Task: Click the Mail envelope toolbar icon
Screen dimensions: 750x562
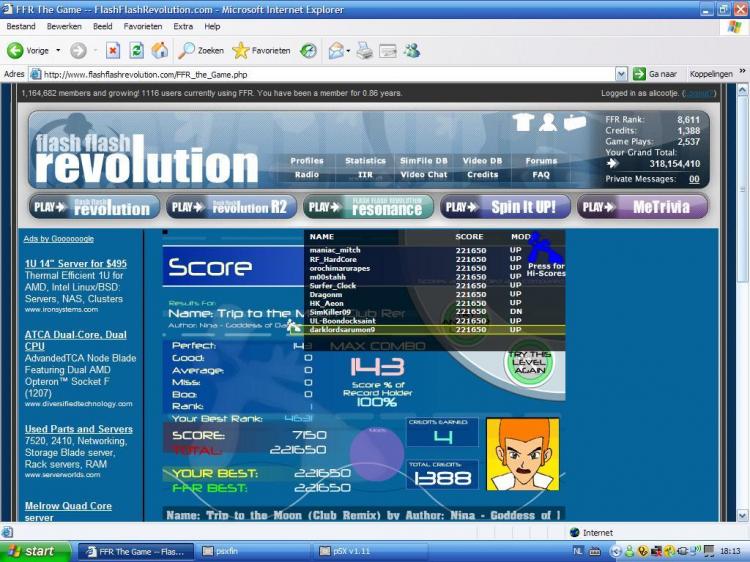Action: [x=336, y=50]
